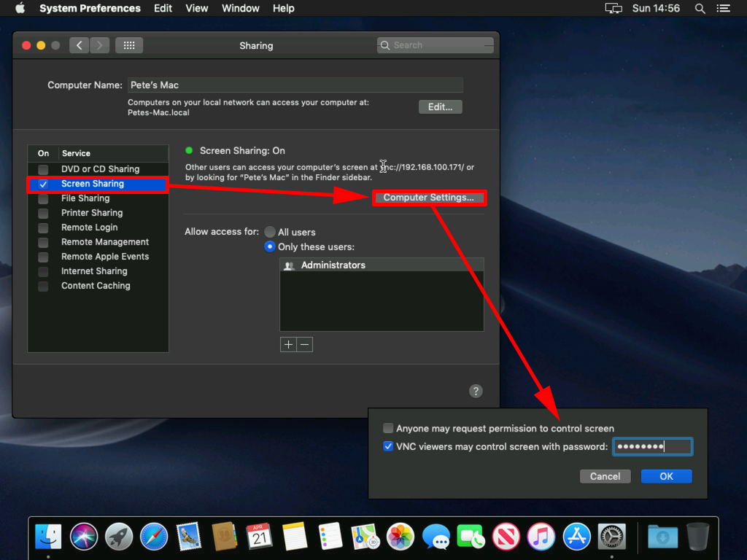Open Computer Settings... button
This screenshot has height=560, width=747.
[428, 197]
